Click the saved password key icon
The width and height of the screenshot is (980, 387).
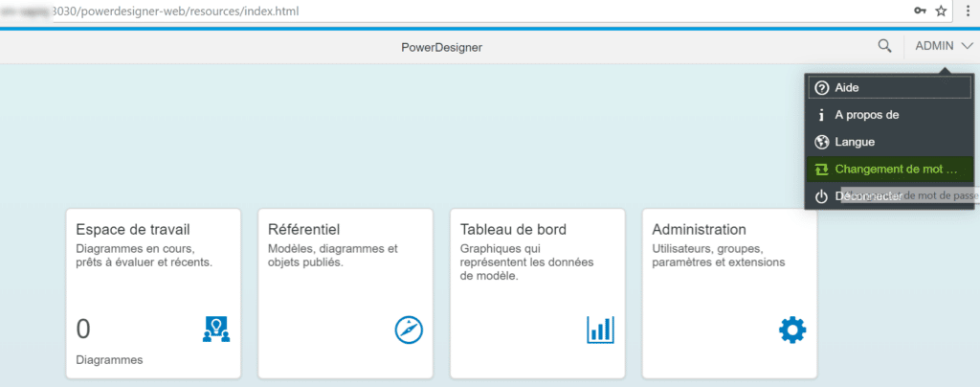point(920,11)
